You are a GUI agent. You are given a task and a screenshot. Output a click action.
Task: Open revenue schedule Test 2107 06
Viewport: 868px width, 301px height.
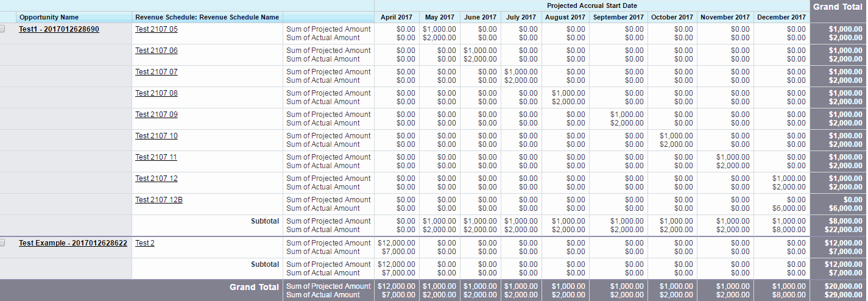tap(157, 51)
